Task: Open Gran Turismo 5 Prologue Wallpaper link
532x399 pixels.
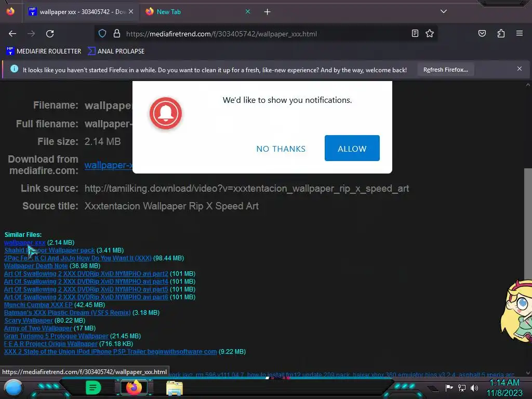Action: (x=56, y=336)
